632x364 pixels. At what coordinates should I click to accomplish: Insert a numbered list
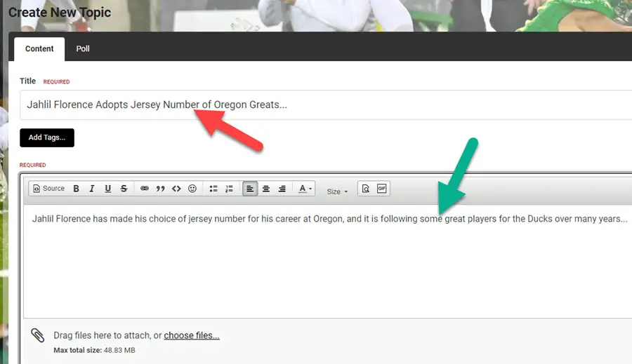click(x=229, y=189)
